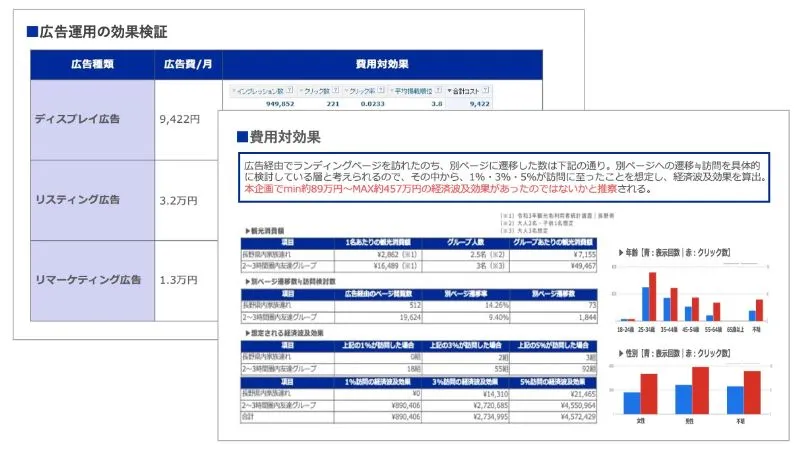Select the リマーケティング広告 row label
The width and height of the screenshot is (800, 449).
click(x=88, y=280)
